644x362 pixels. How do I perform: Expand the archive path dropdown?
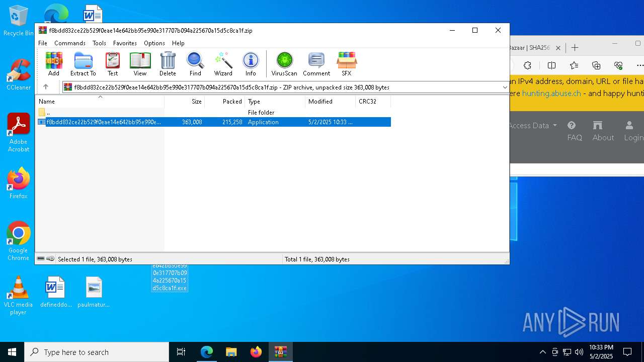[x=505, y=87]
